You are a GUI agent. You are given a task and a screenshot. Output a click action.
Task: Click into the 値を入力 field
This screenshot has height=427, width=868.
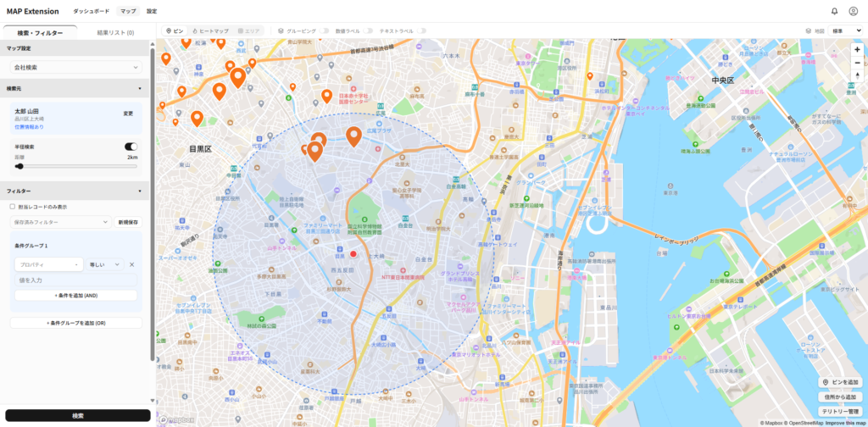click(x=75, y=280)
